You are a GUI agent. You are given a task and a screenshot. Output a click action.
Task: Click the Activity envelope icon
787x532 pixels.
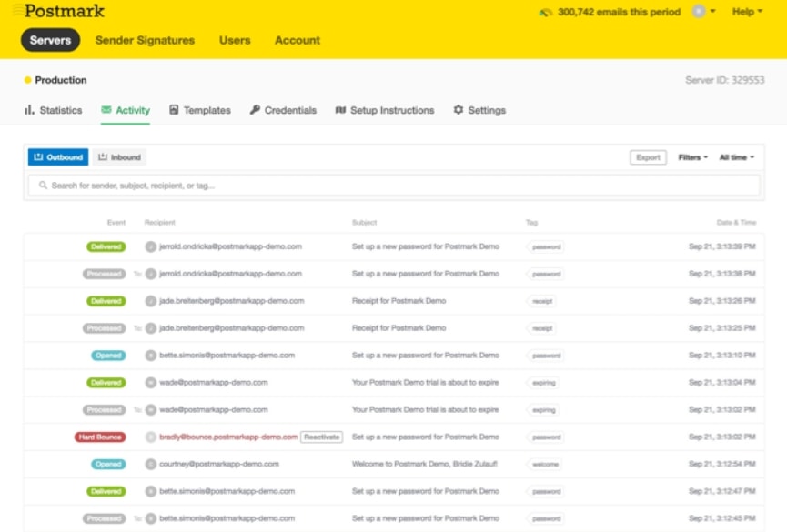coord(106,109)
